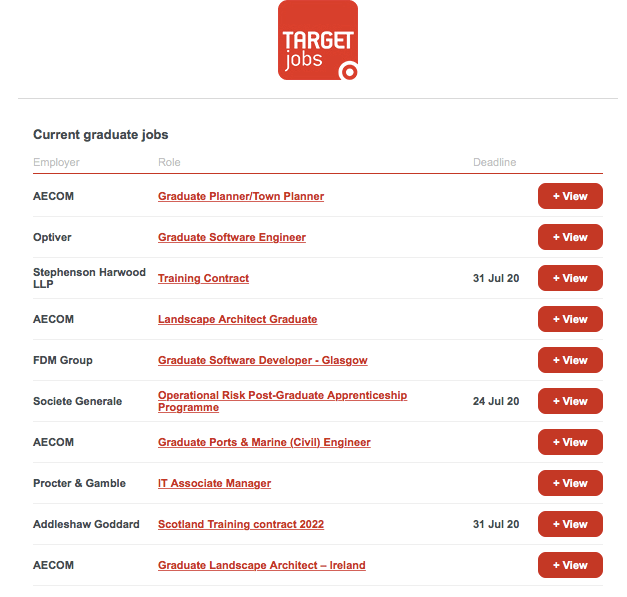The height and width of the screenshot is (597, 627).
Task: Open Graduate Ports & Marine Engineer link
Action: (264, 443)
